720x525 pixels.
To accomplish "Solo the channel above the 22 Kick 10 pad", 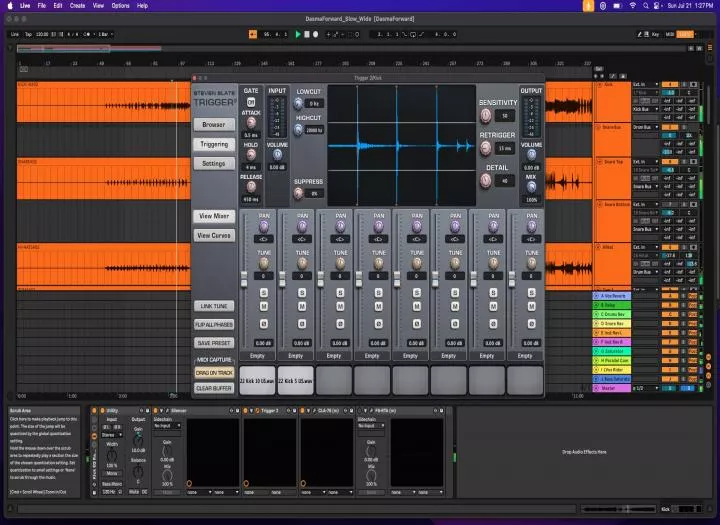I will click(264, 293).
